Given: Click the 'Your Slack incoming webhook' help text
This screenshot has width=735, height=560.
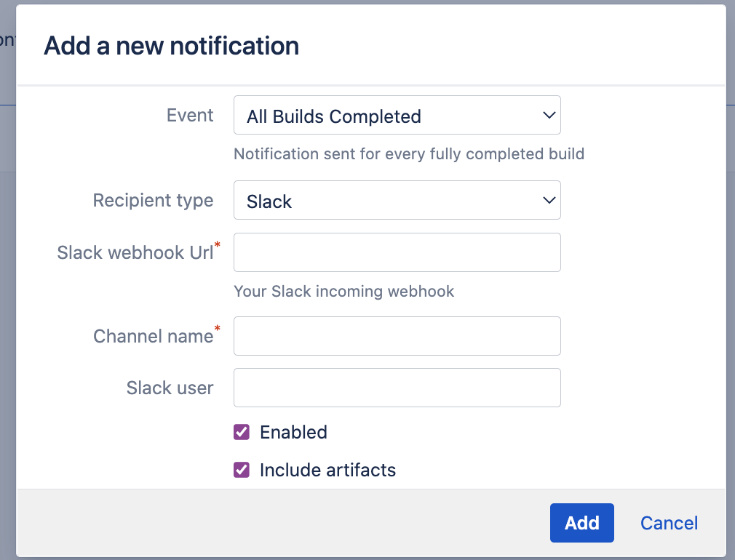Looking at the screenshot, I should coord(343,292).
